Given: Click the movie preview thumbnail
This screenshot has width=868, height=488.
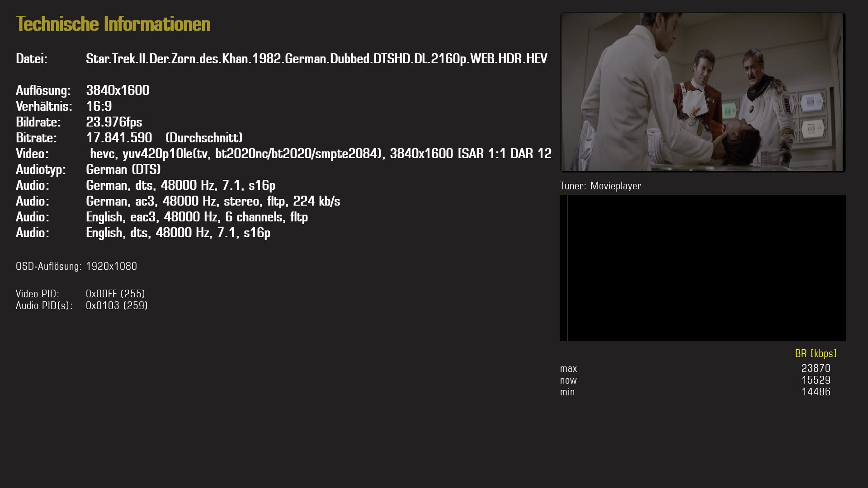Looking at the screenshot, I should coord(703,92).
